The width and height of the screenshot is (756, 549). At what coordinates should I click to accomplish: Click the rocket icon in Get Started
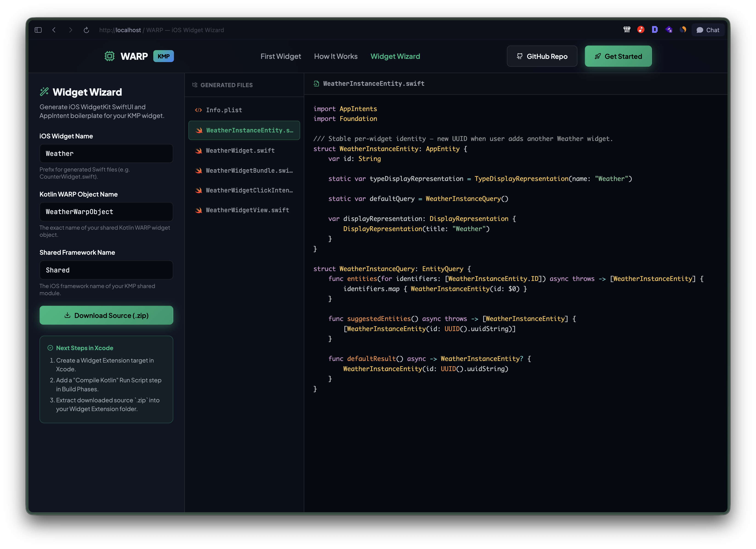click(x=598, y=56)
